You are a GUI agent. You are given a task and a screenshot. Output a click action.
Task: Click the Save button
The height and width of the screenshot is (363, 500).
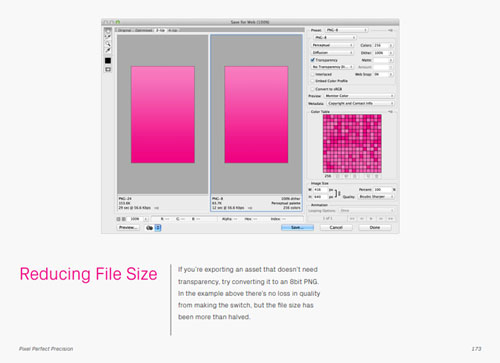click(x=297, y=227)
